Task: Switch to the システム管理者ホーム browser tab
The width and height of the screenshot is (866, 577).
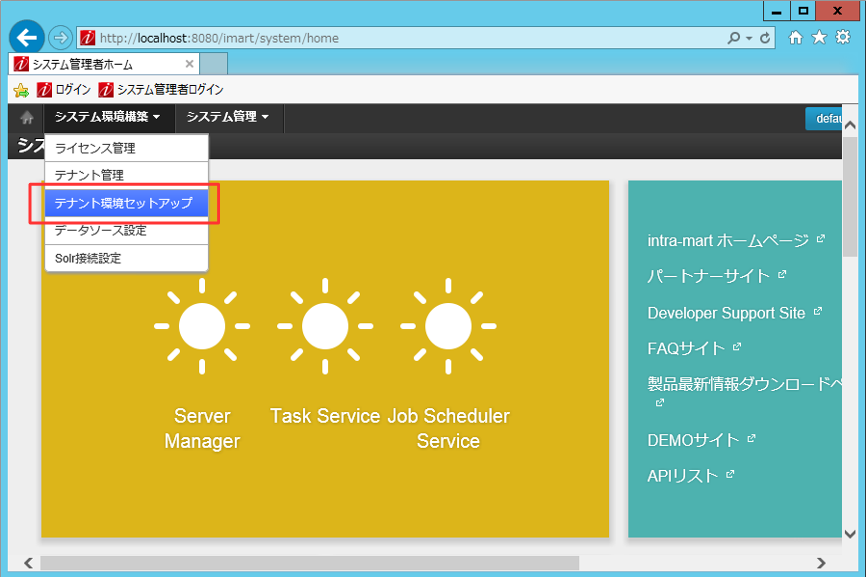Action: click(103, 64)
